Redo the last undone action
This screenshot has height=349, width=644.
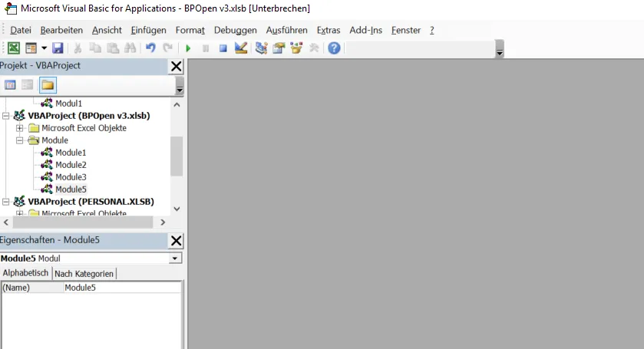tap(167, 48)
